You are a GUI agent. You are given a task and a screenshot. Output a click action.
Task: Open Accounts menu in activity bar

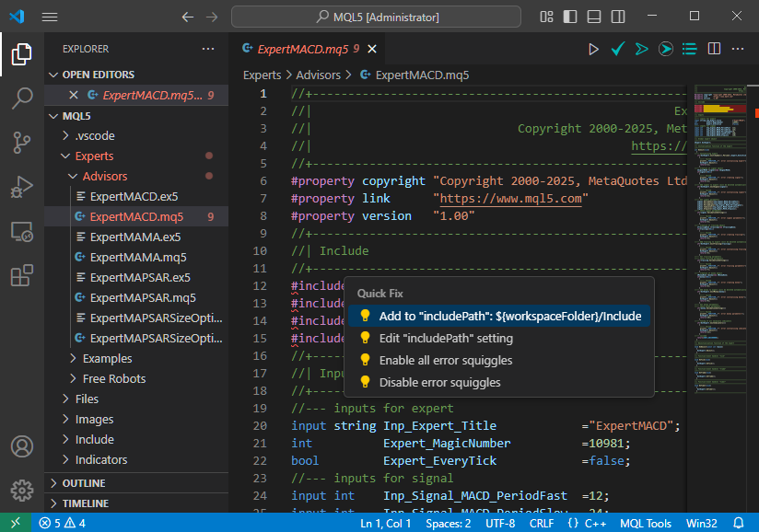(x=22, y=446)
